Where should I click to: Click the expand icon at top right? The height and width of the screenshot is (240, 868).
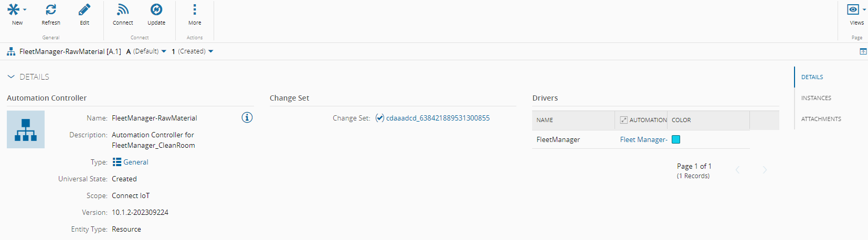[x=863, y=51]
